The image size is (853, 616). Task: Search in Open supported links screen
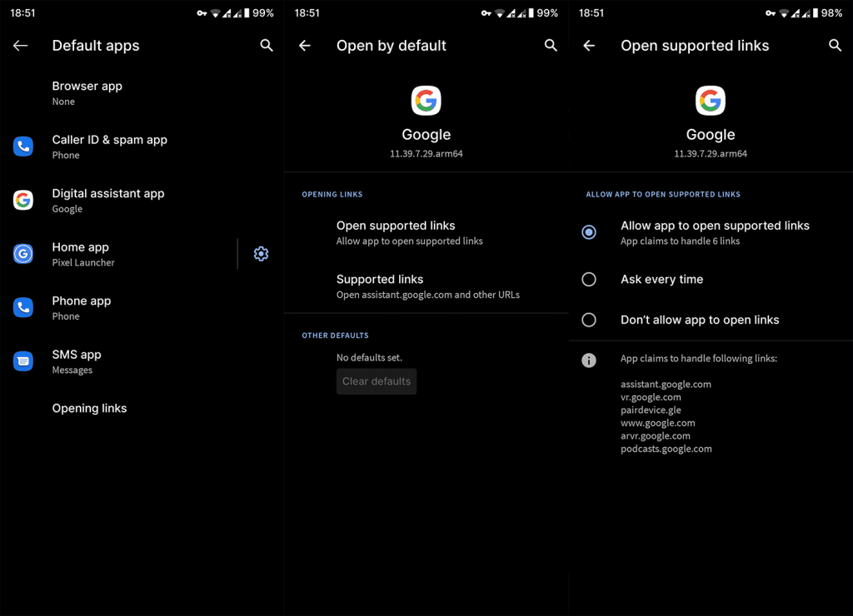(x=836, y=45)
